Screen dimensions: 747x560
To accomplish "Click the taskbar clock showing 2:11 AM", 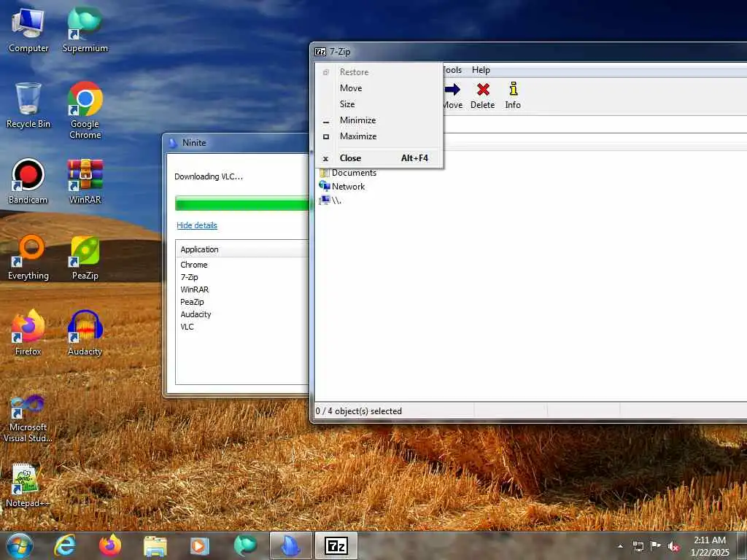I will point(709,546).
